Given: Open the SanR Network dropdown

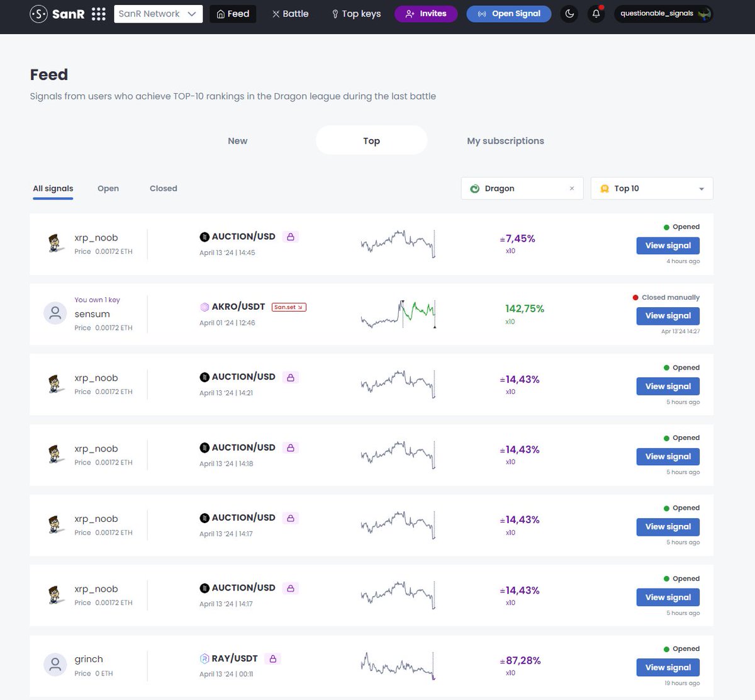Looking at the screenshot, I should [x=158, y=14].
